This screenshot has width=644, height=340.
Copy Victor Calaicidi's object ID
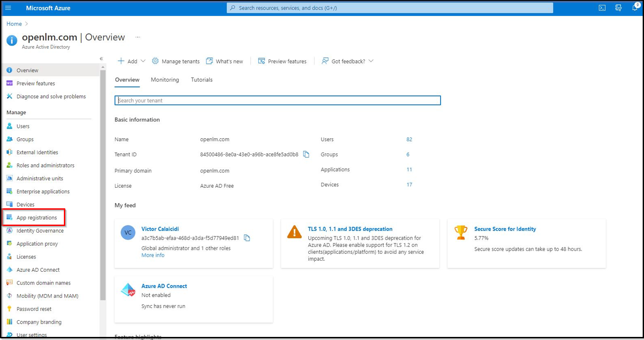pyautogui.click(x=247, y=238)
